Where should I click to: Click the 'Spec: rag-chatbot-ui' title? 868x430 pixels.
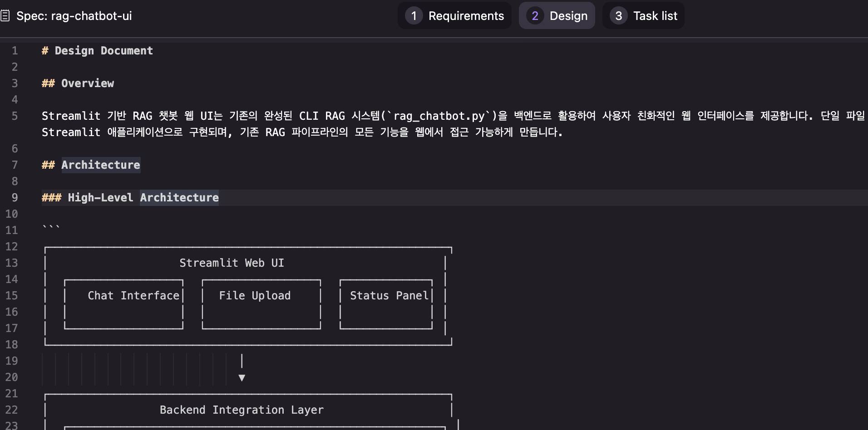[x=74, y=16]
